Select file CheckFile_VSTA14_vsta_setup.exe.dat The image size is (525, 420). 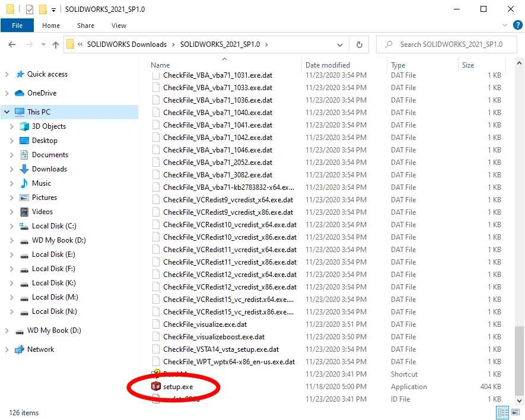pos(221,349)
